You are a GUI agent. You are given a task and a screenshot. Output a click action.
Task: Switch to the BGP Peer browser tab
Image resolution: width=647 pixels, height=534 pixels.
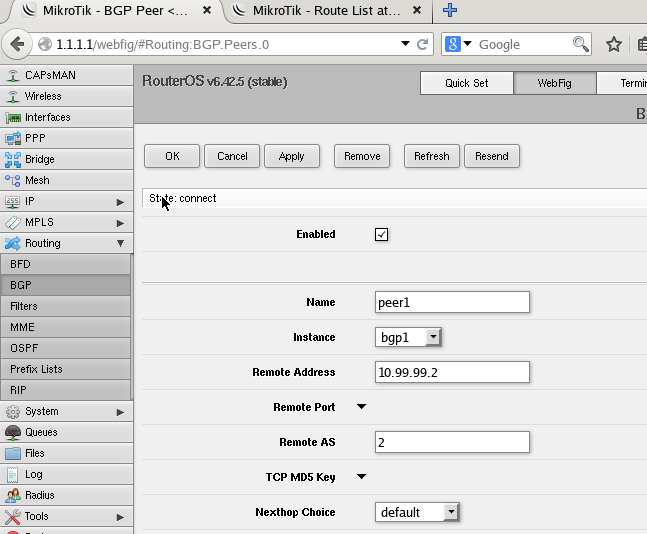[x=115, y=11]
